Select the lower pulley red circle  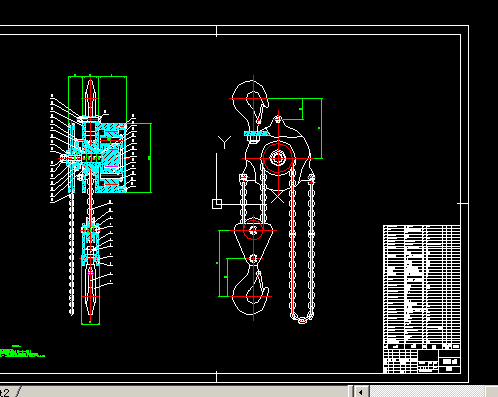pyautogui.click(x=253, y=230)
